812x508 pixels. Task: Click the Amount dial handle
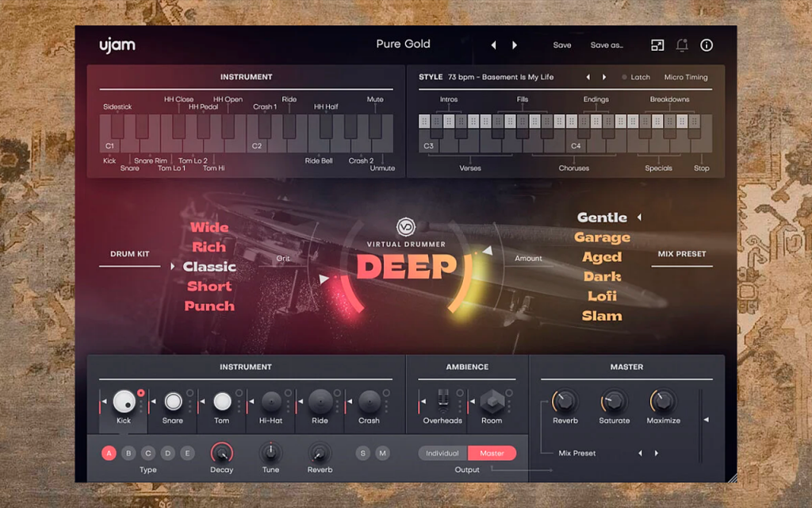(488, 250)
